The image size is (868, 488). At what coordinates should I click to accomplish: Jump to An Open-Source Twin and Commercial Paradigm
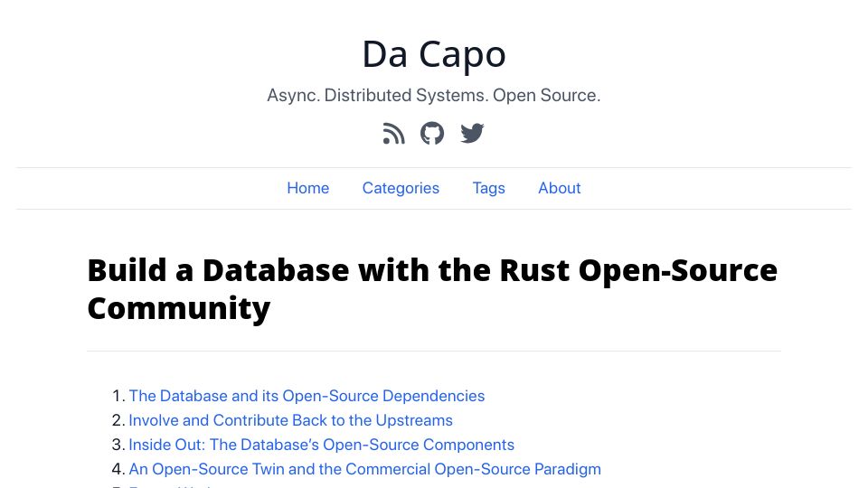[x=364, y=469]
